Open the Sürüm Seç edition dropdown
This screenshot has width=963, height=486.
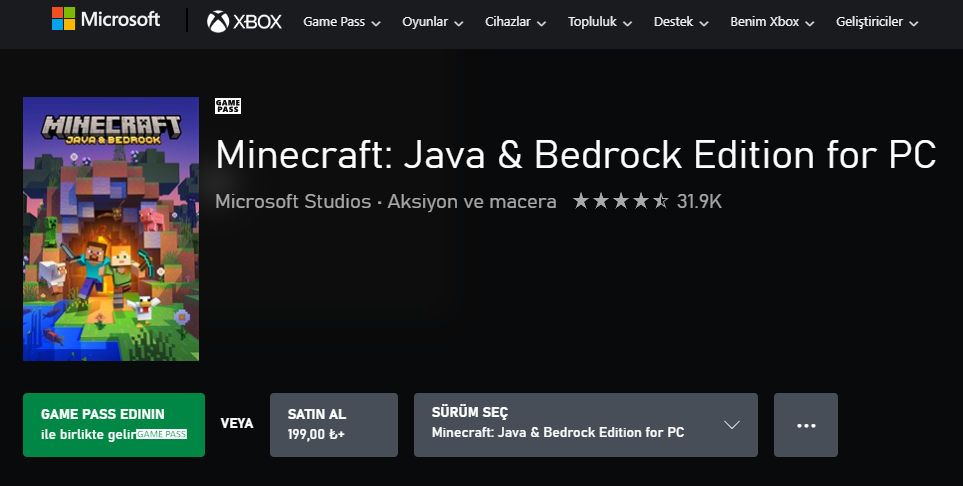tap(585, 425)
